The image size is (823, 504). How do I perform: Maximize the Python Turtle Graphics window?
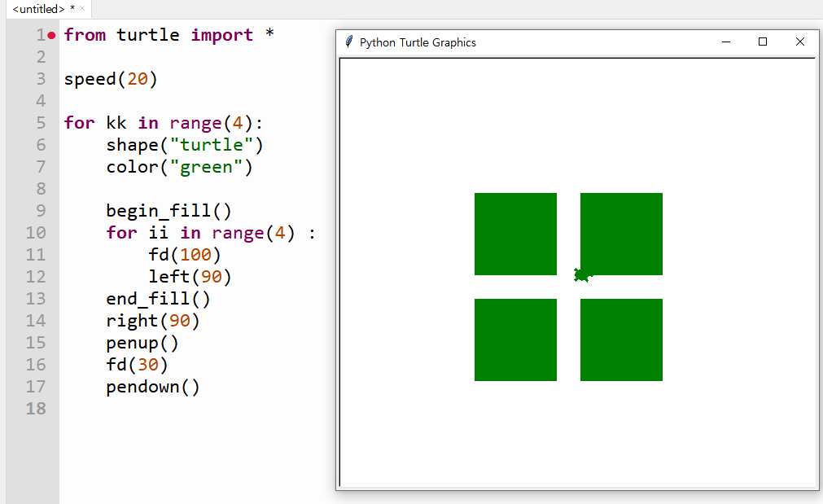click(x=763, y=42)
